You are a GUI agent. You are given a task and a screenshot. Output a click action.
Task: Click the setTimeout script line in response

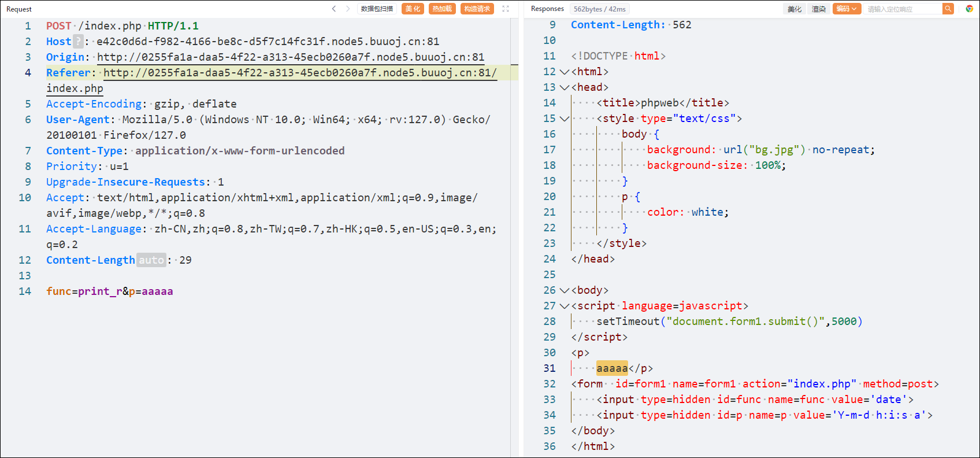pos(729,322)
